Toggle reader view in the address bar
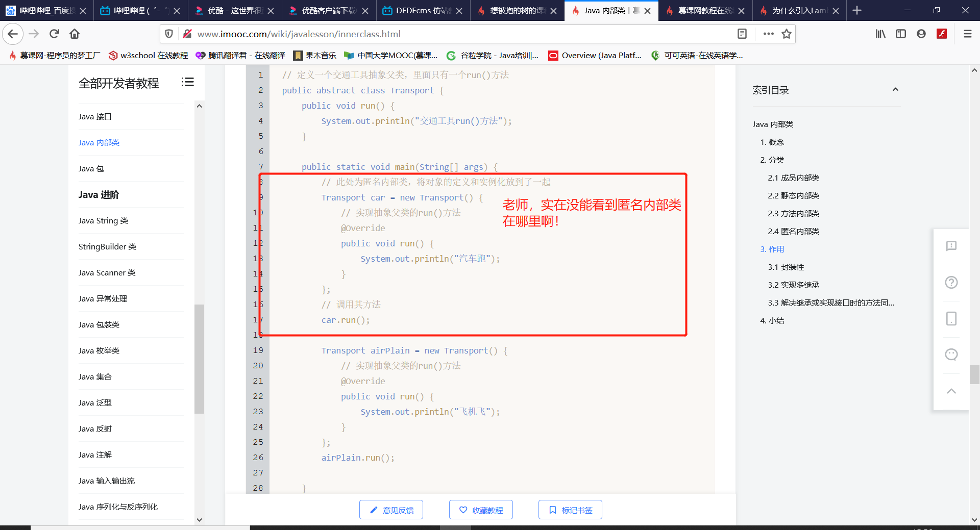 coord(742,34)
